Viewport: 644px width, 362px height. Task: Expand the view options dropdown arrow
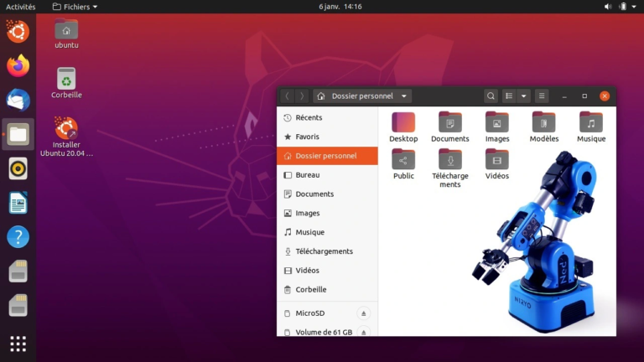(x=524, y=96)
